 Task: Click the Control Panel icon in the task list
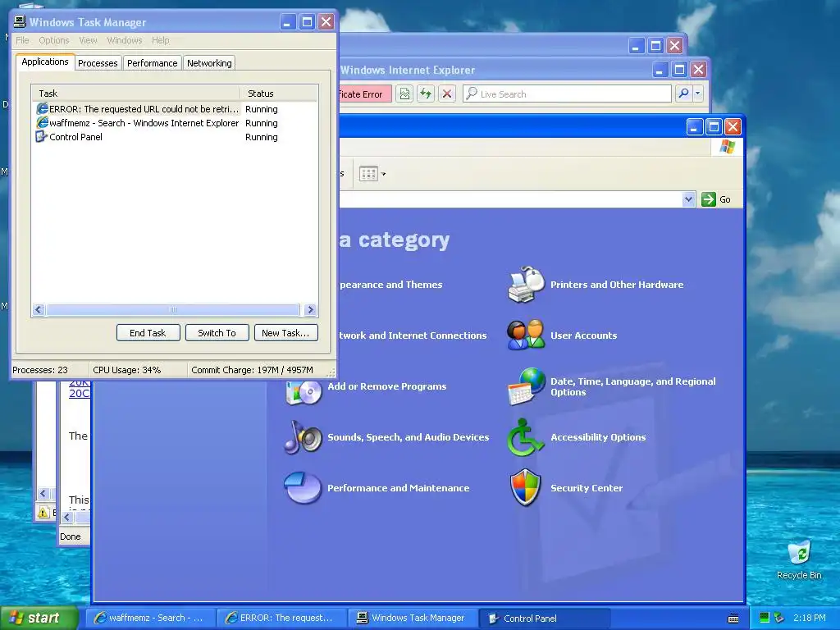pyautogui.click(x=41, y=137)
